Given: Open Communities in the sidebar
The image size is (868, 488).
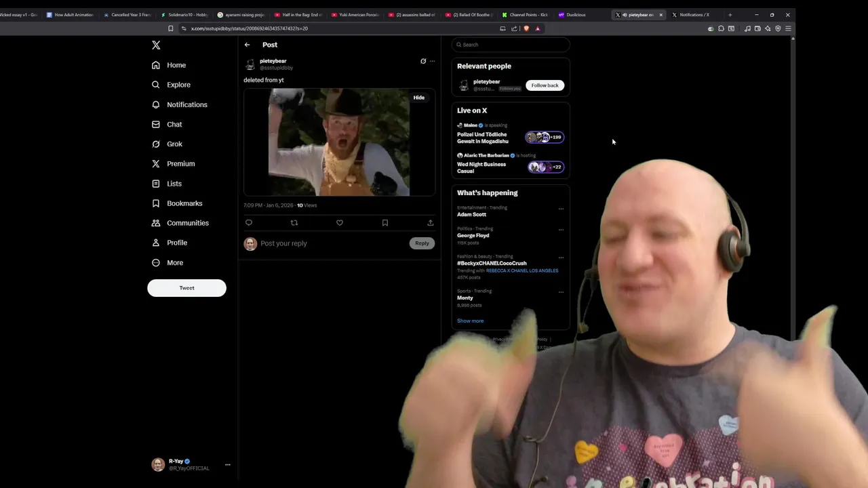Looking at the screenshot, I should click(x=180, y=223).
